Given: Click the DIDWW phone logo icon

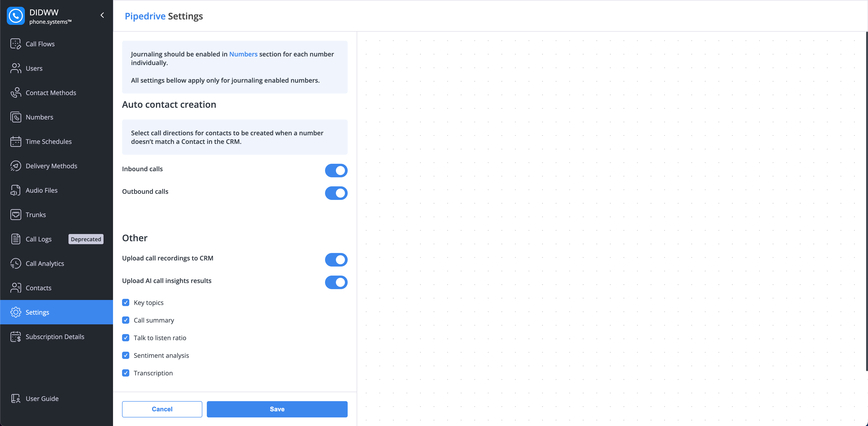Looking at the screenshot, I should [x=16, y=16].
